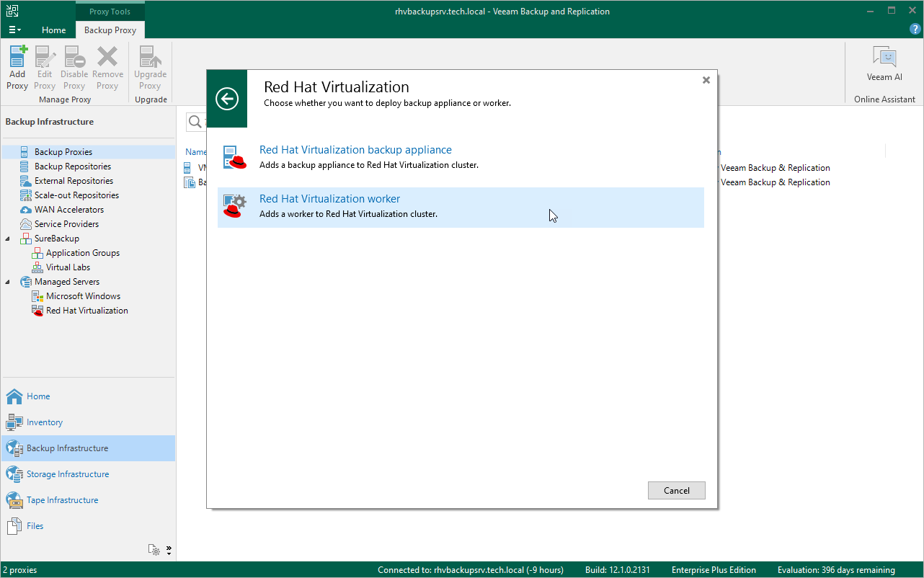This screenshot has width=924, height=578.
Task: Choose Red Hat Virtualization backup appliance option
Action: pyautogui.click(x=461, y=157)
